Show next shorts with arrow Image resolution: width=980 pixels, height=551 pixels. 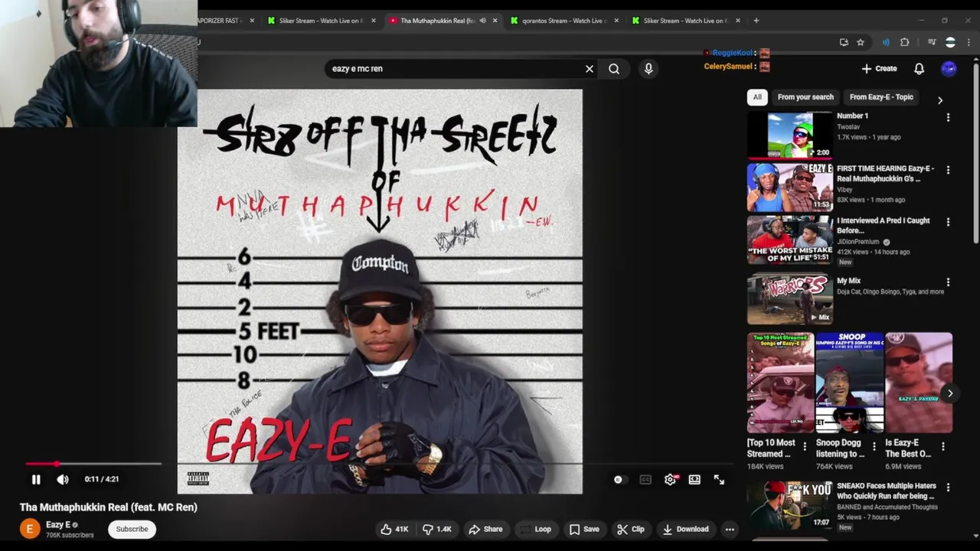[950, 393]
